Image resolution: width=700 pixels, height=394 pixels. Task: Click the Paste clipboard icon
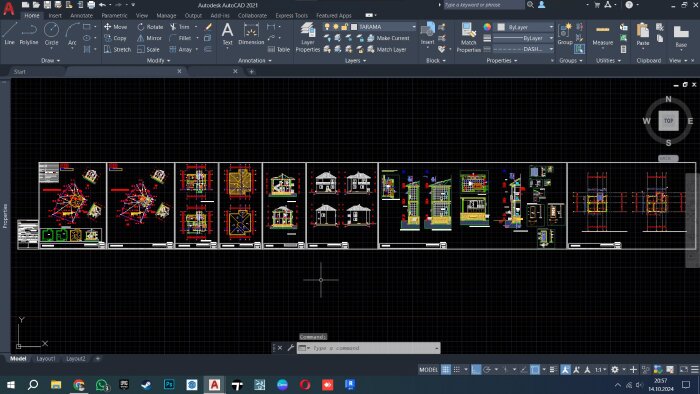click(x=643, y=34)
